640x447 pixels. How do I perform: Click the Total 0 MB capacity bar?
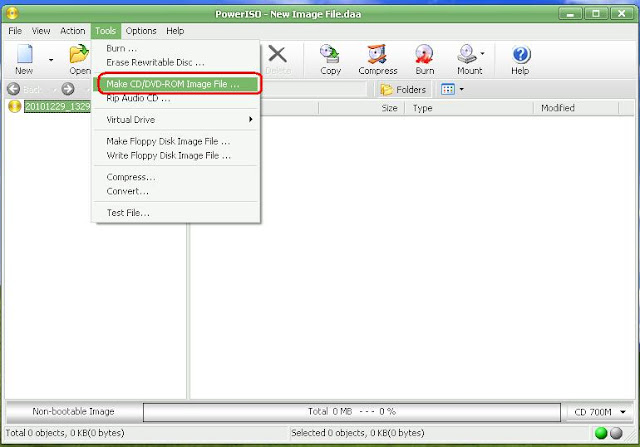(x=352, y=411)
